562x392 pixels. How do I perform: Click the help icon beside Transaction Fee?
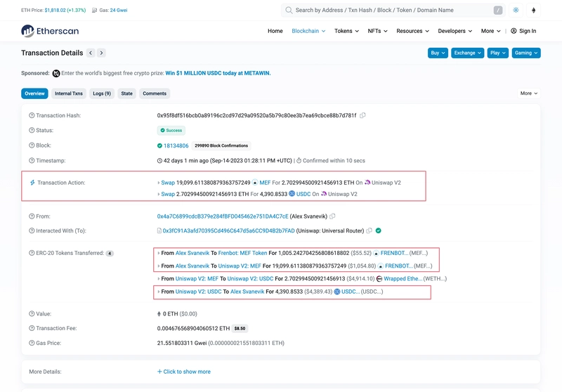(x=32, y=328)
